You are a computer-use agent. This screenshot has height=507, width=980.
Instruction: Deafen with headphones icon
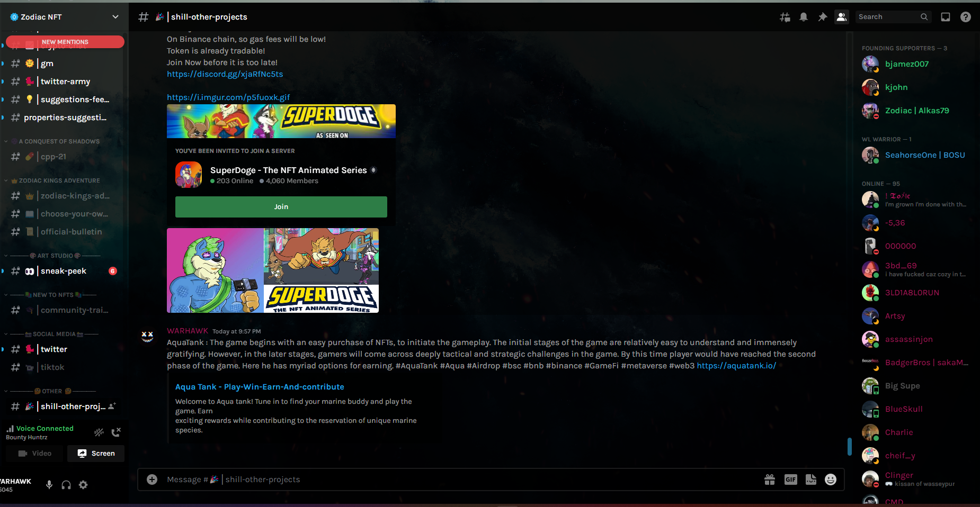[66, 485]
